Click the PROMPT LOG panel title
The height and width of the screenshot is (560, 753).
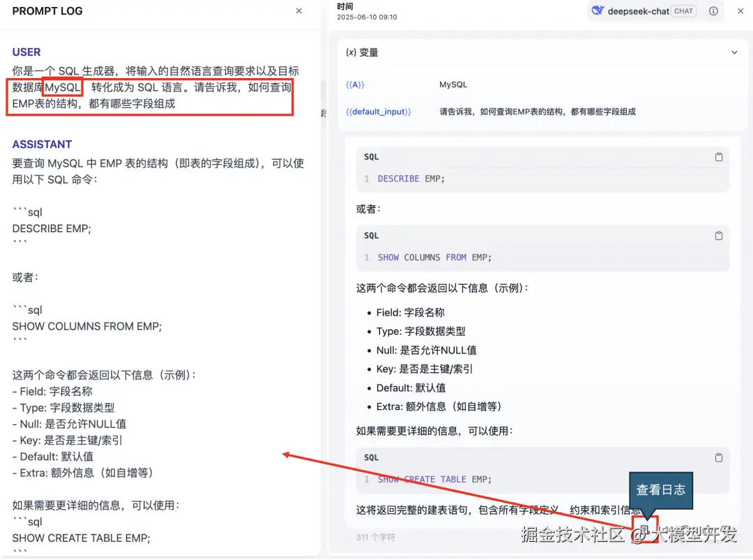pos(47,11)
